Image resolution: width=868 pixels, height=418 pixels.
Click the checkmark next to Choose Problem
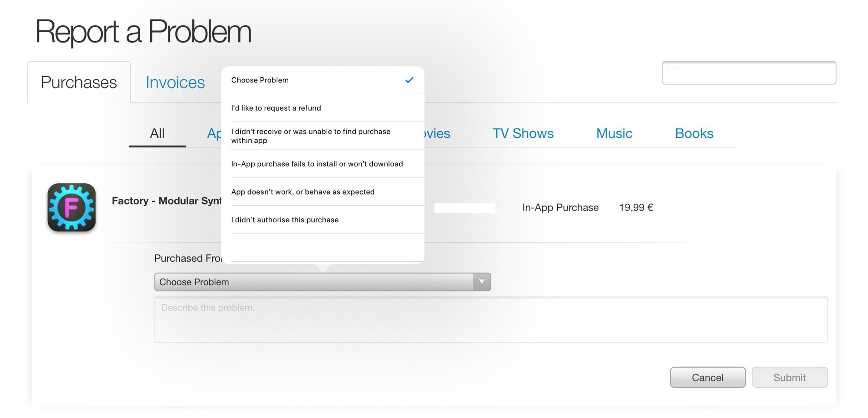tap(408, 80)
